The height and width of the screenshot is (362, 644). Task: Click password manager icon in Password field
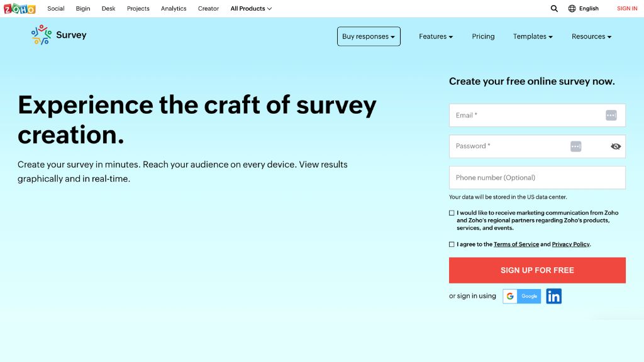(575, 146)
